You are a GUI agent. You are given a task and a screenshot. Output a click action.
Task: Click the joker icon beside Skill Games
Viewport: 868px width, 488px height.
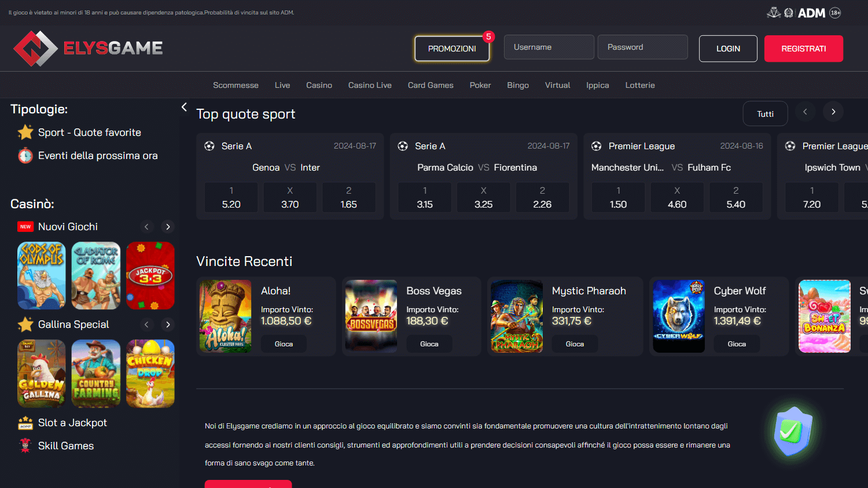[x=25, y=446]
